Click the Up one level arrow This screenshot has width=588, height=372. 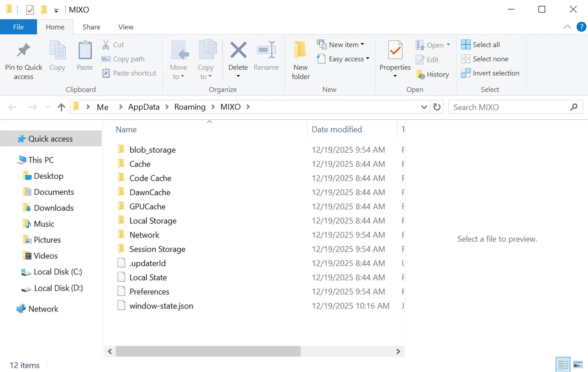pyautogui.click(x=61, y=107)
